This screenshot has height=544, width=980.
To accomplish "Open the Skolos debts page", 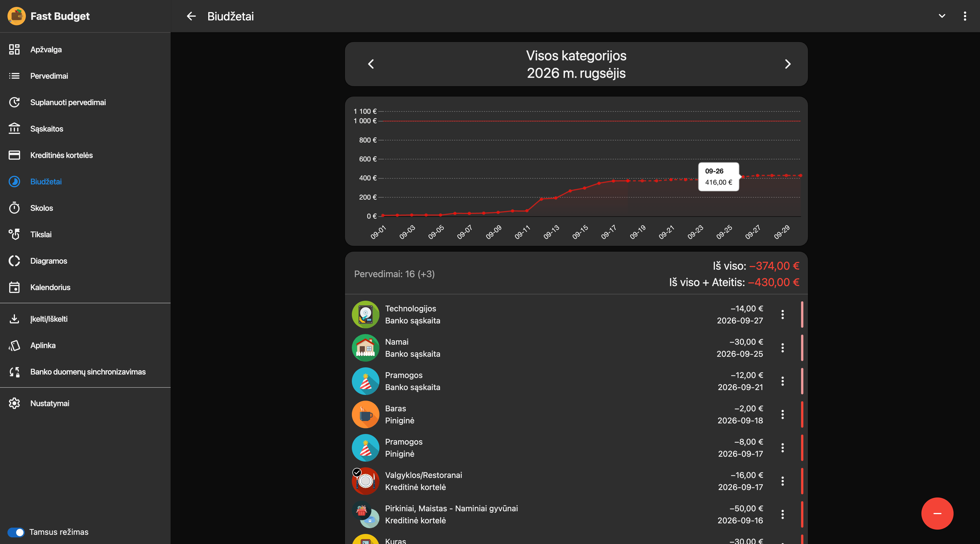I will tap(85, 208).
